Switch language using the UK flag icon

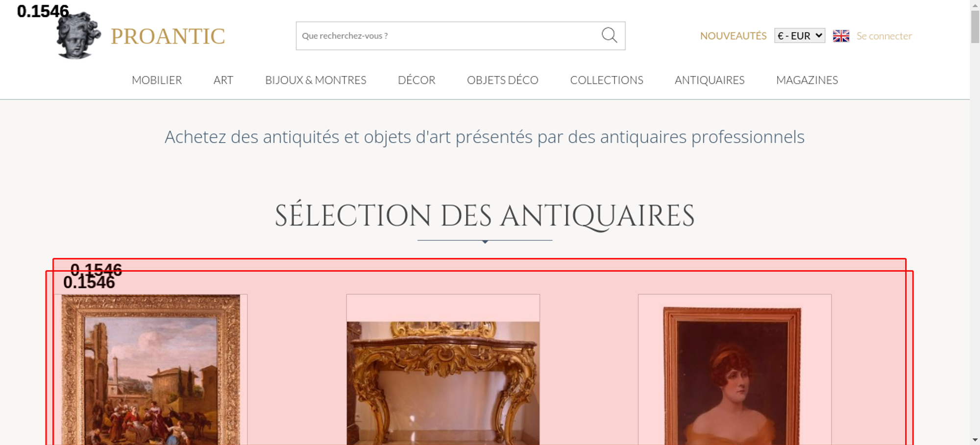click(841, 36)
